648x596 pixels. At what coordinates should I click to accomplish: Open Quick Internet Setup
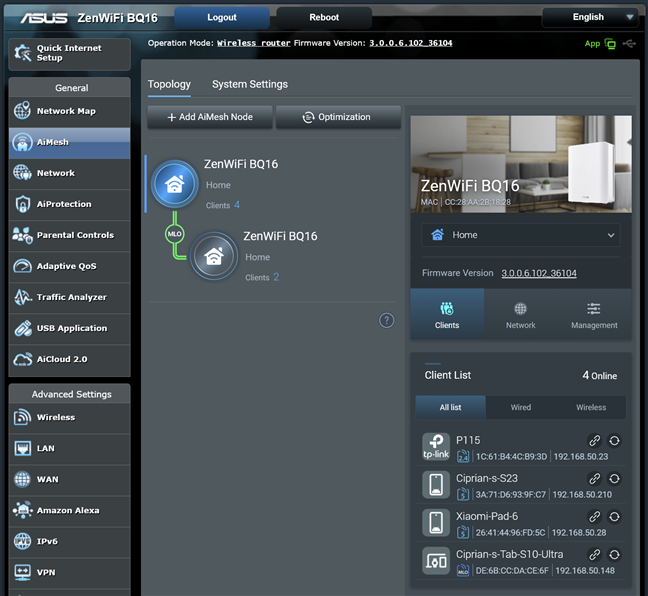click(x=69, y=54)
